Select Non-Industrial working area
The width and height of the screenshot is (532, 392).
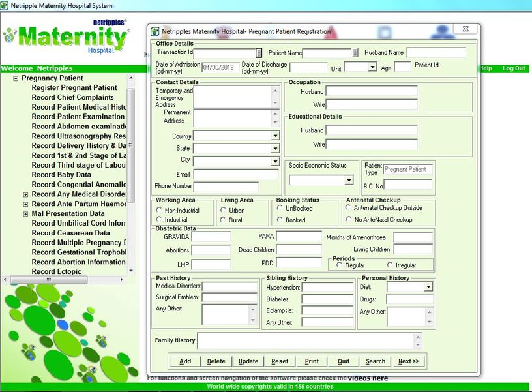click(x=159, y=210)
